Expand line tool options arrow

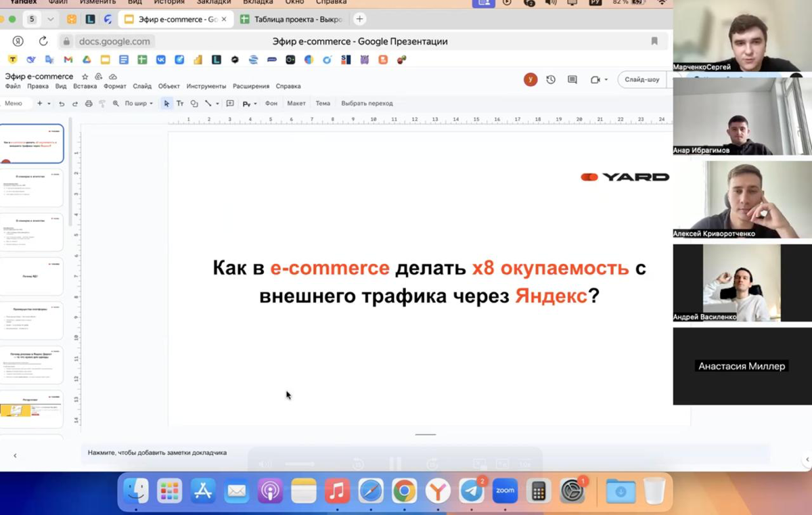[x=217, y=104]
